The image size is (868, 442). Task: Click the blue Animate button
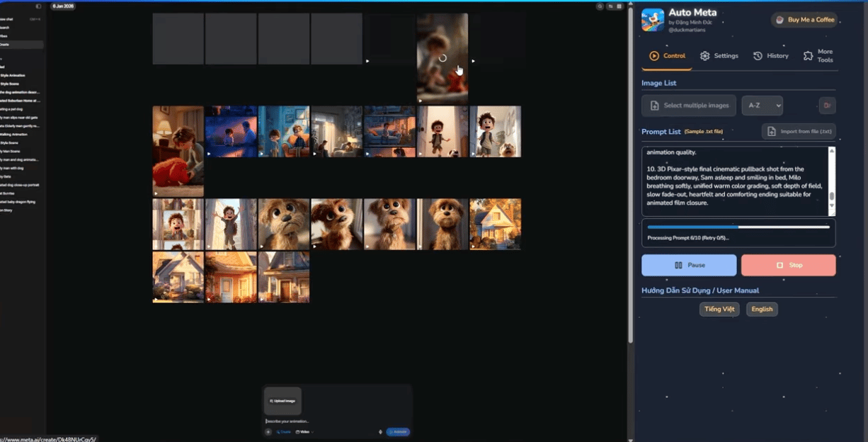coord(398,432)
